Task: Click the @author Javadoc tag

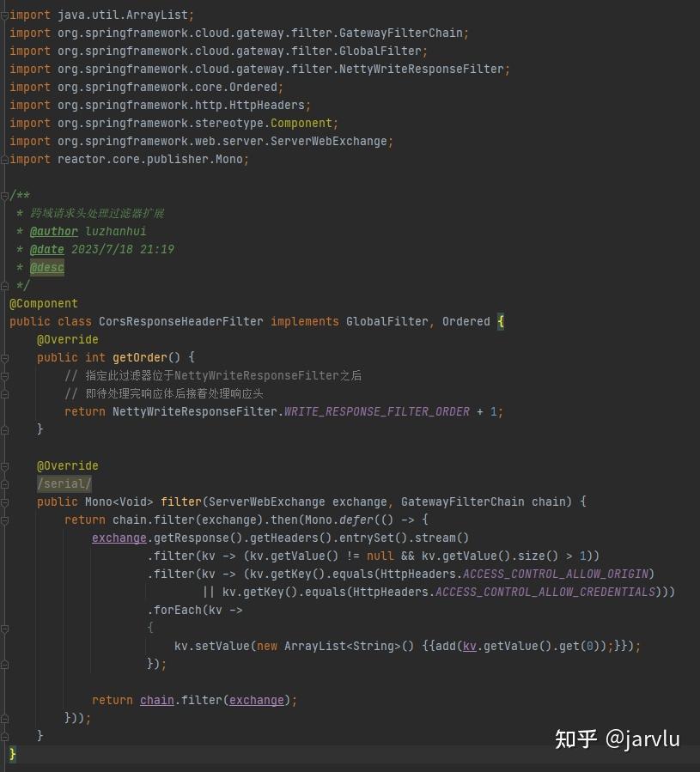Action: click(x=53, y=231)
